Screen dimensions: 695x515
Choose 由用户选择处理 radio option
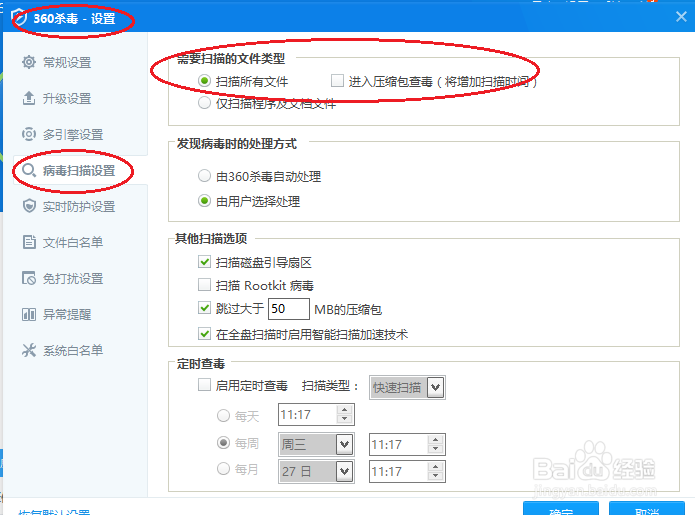(x=204, y=201)
